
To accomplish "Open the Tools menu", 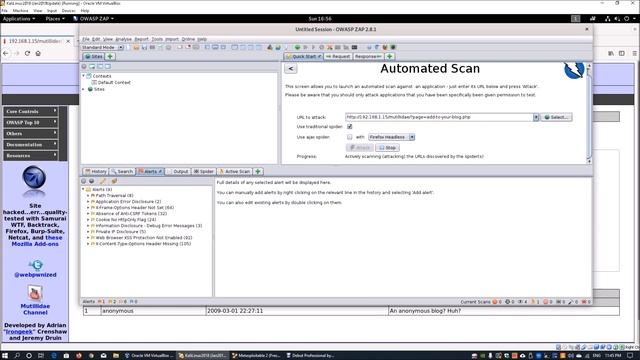I will [x=157, y=39].
